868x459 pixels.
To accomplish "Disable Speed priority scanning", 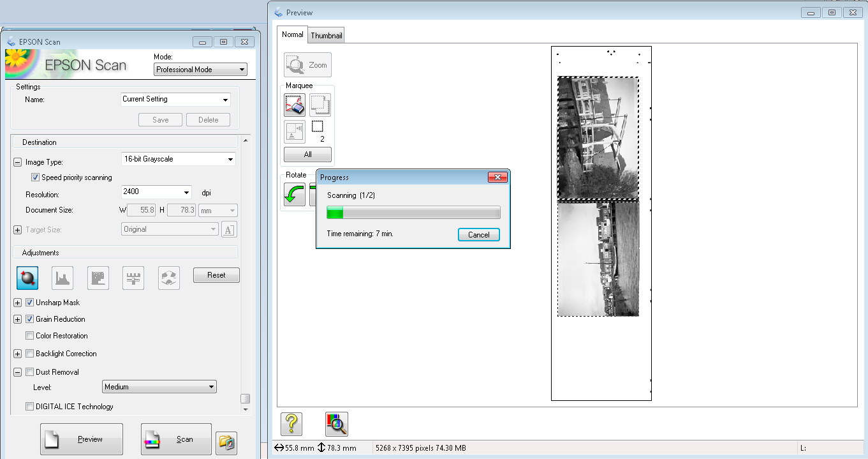I will (x=36, y=177).
